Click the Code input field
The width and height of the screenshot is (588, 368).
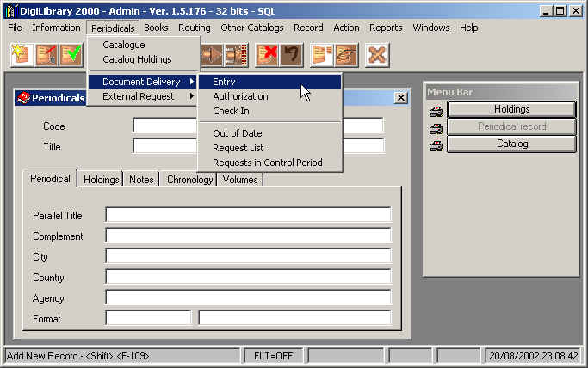258,125
